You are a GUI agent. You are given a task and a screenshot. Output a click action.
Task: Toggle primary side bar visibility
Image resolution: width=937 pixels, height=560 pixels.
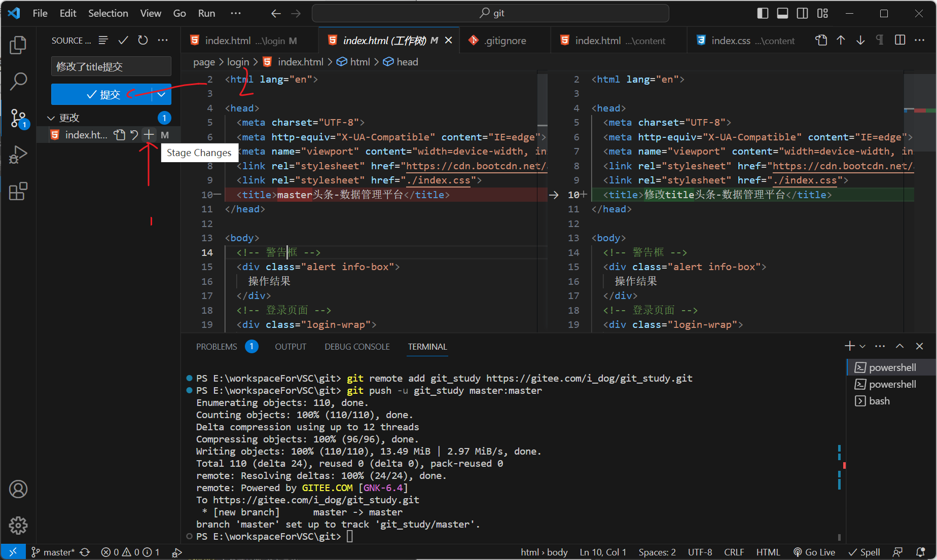click(763, 13)
